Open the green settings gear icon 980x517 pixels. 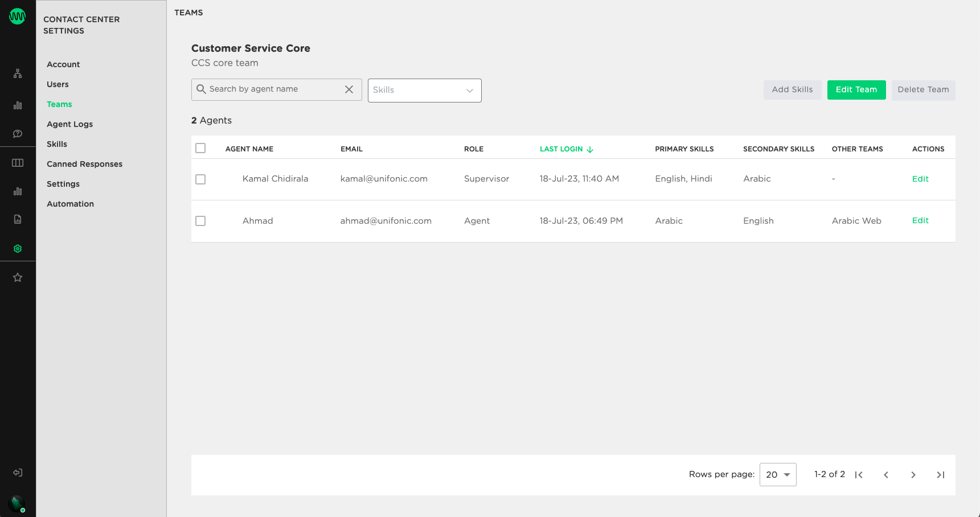click(x=18, y=249)
